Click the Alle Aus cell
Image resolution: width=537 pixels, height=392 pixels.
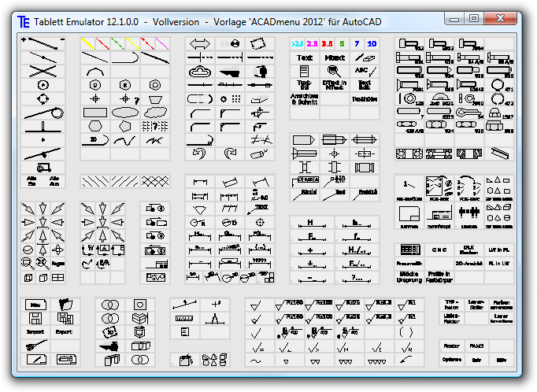pyautogui.click(x=54, y=181)
